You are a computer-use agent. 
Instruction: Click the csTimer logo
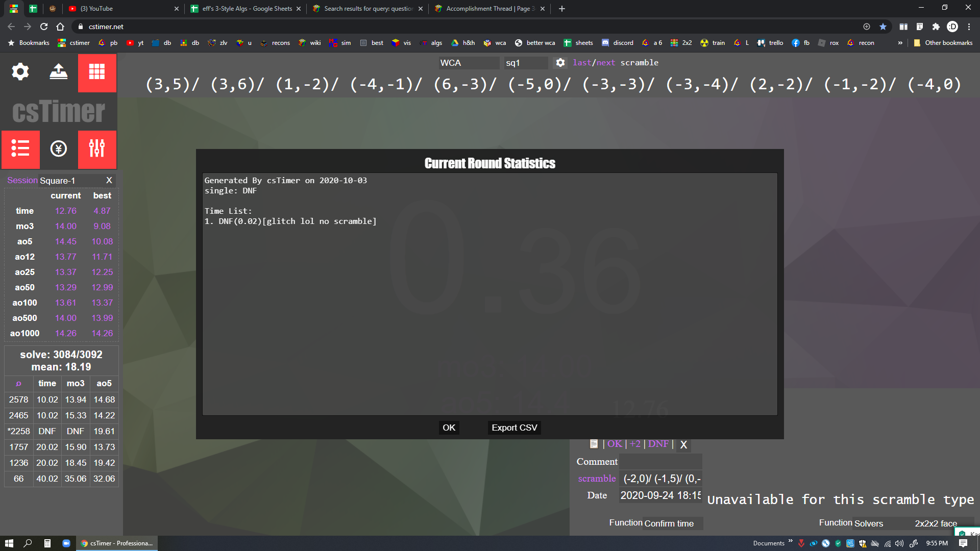pos(59,111)
